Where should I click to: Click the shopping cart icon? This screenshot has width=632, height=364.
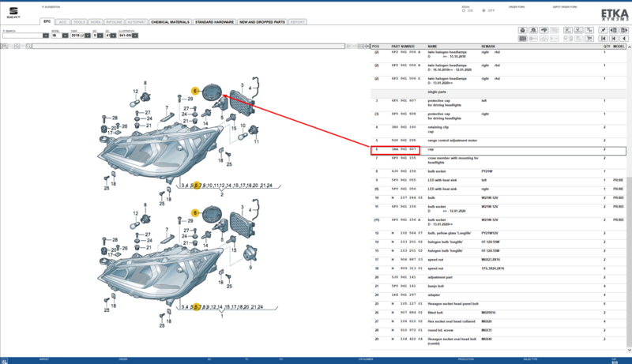[589, 38]
